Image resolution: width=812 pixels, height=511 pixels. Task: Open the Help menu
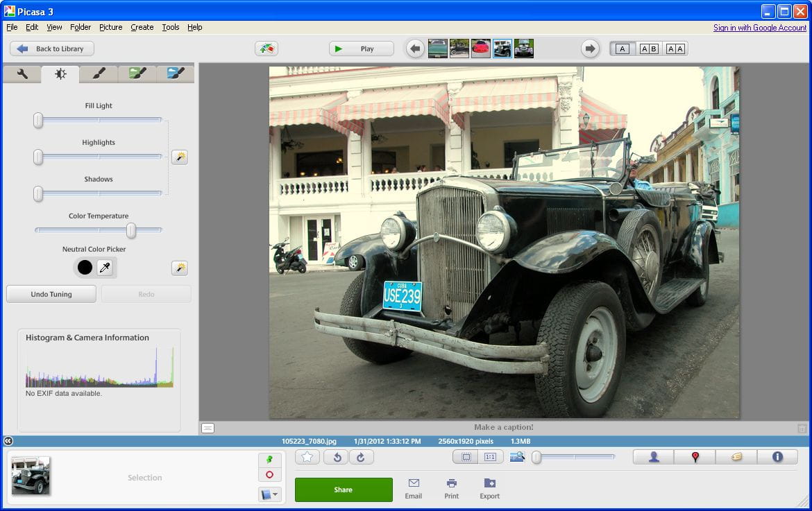195,28
